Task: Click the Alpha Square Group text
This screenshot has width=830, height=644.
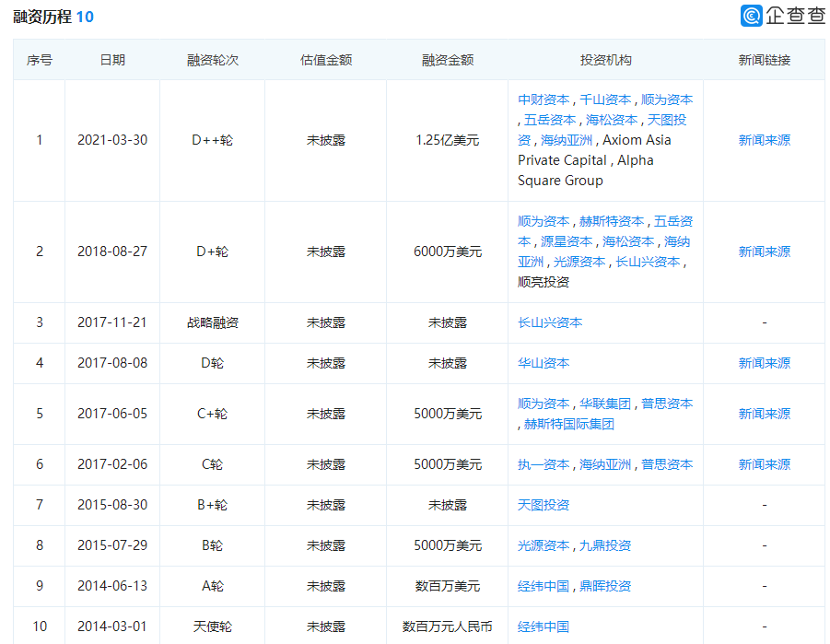Action: pos(586,170)
